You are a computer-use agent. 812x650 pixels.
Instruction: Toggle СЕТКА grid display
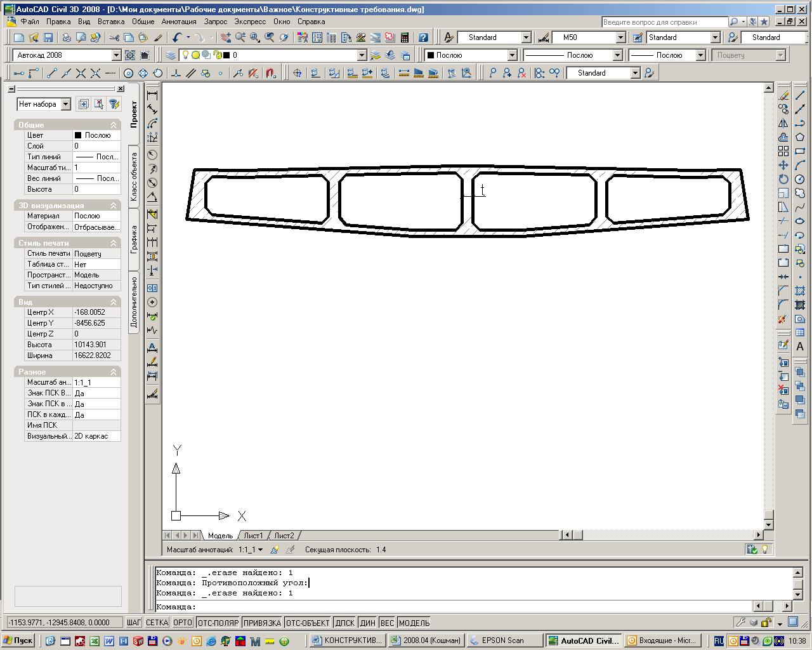157,623
